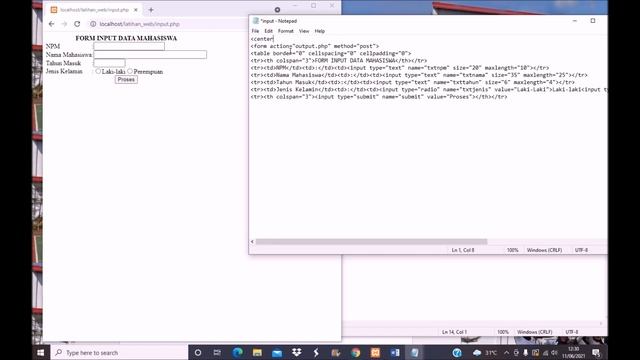The height and width of the screenshot is (360, 640).
Task: Open Cortana circle on taskbar
Action: point(198,352)
